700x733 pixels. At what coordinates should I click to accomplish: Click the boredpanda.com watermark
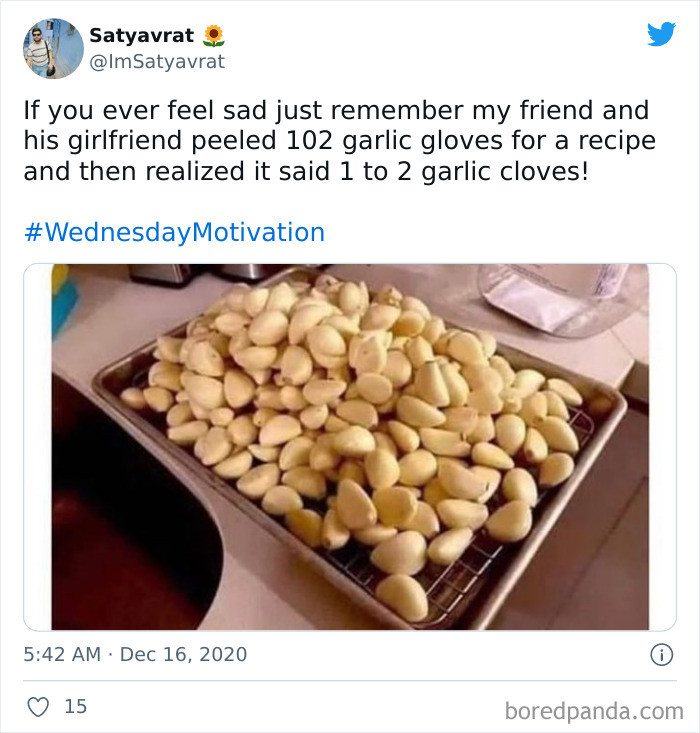coord(594,711)
